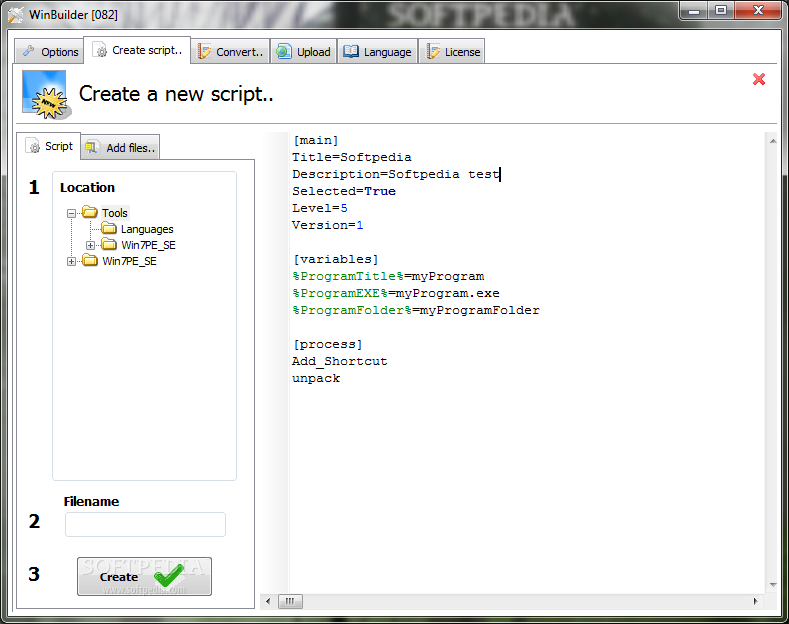Viewport: 789px width, 624px height.
Task: Click the globe icon on Upload tab
Action: (284, 51)
